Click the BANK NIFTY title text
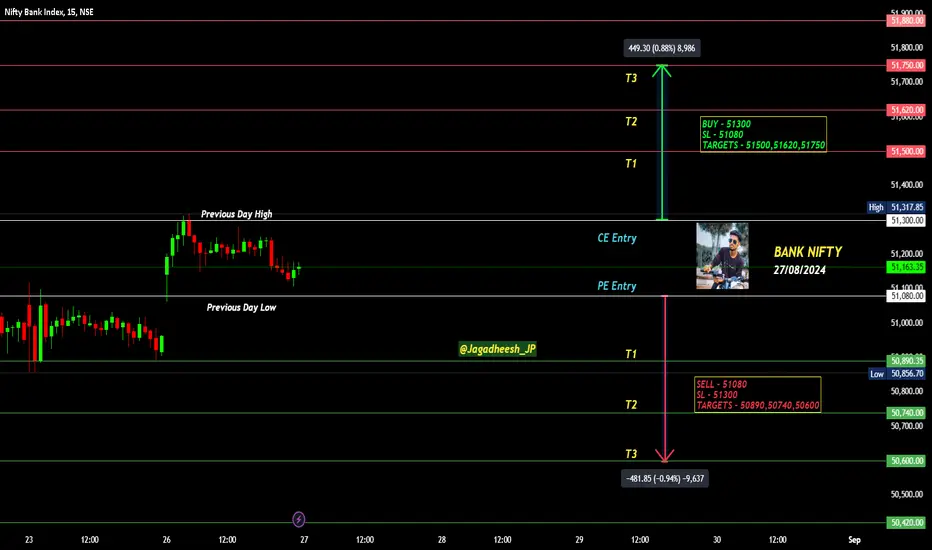932x550 pixels. [808, 252]
